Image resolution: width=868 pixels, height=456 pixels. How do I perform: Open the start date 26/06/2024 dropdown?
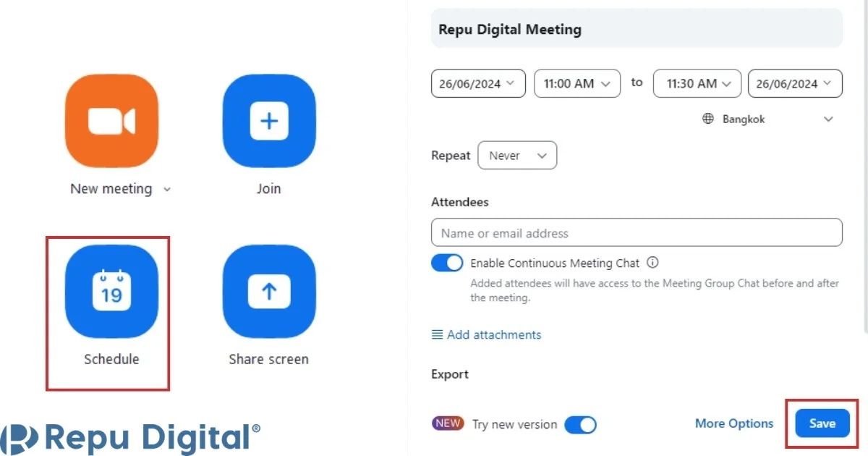(x=478, y=83)
